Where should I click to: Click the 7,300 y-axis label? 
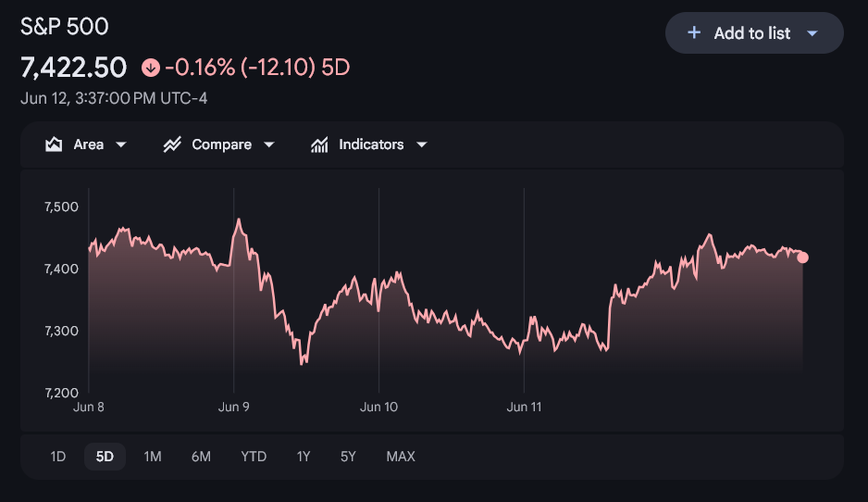point(61,331)
